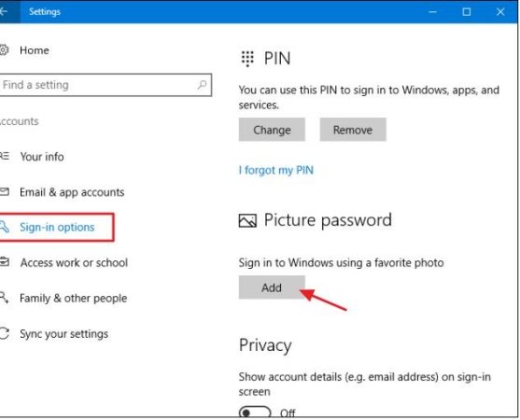This screenshot has width=520, height=420.
Task: Open the Your info page
Action: [42, 157]
